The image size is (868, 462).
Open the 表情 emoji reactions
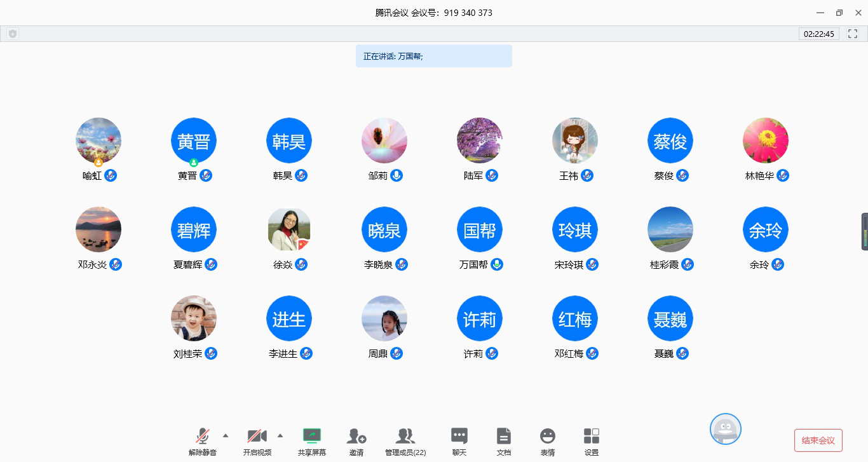pos(547,436)
